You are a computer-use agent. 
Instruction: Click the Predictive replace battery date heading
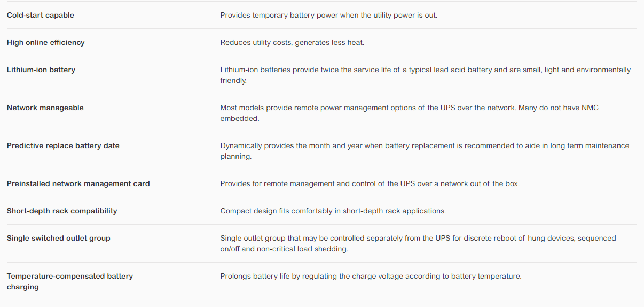(x=63, y=145)
